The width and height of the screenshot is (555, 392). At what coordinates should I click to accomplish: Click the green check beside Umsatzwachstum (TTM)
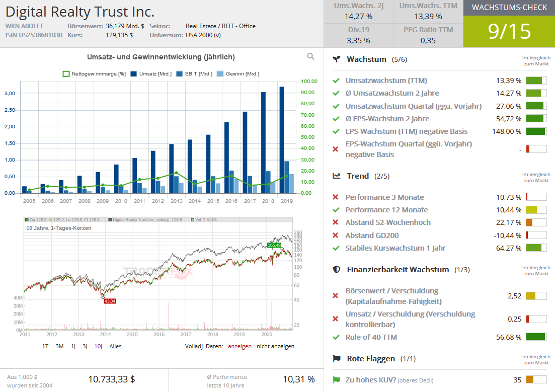pos(336,81)
